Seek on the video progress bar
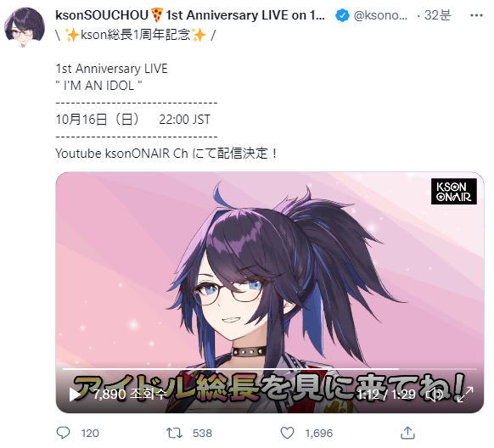The image size is (494, 448). [269, 368]
